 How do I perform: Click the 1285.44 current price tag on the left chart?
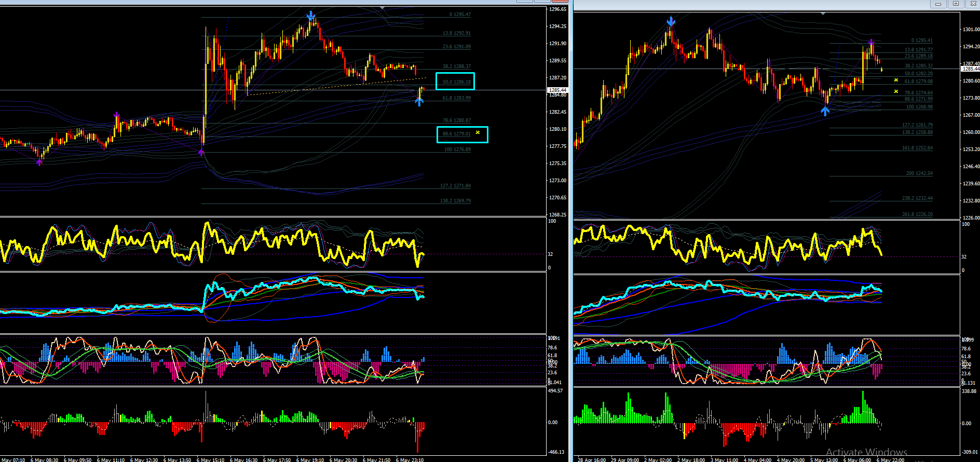click(557, 90)
